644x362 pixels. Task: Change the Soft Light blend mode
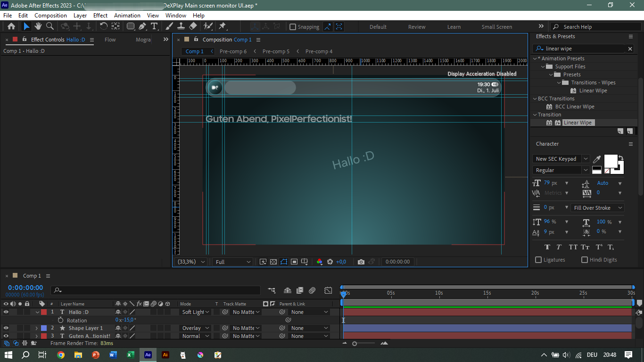point(195,312)
